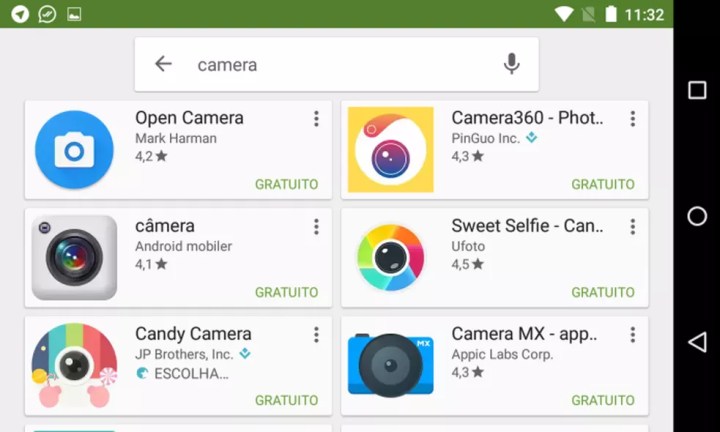Image resolution: width=720 pixels, height=432 pixels.
Task: Select the "Camera360 - Phot.." title
Action: pos(527,118)
